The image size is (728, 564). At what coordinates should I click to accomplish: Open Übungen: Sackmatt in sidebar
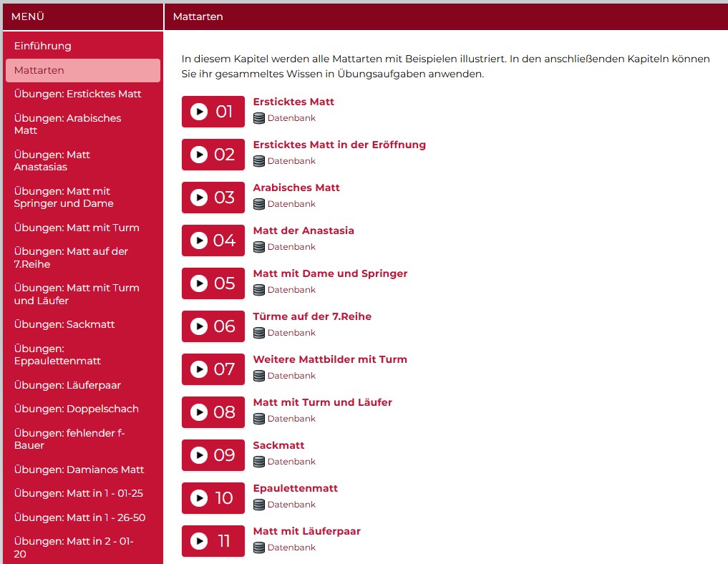click(64, 324)
